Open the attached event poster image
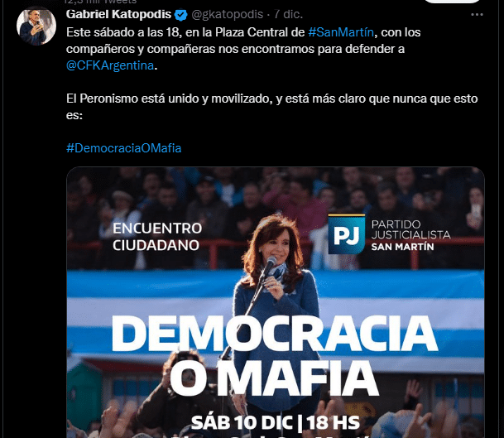This screenshot has height=438, width=504. click(x=276, y=302)
